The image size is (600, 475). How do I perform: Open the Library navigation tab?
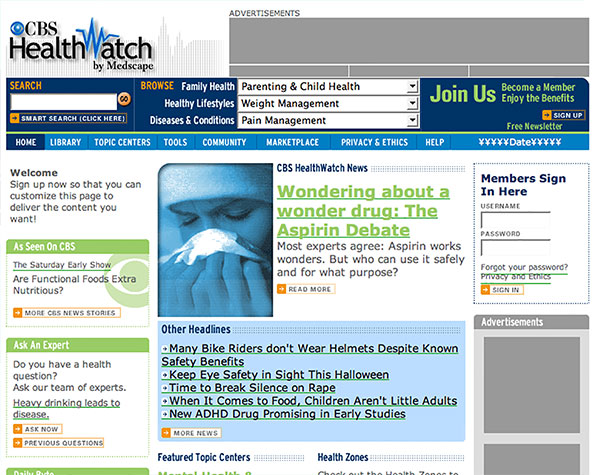(x=65, y=142)
